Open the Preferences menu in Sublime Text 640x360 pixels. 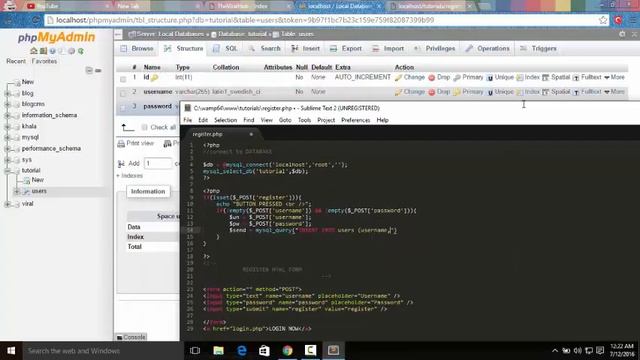pyautogui.click(x=356, y=120)
